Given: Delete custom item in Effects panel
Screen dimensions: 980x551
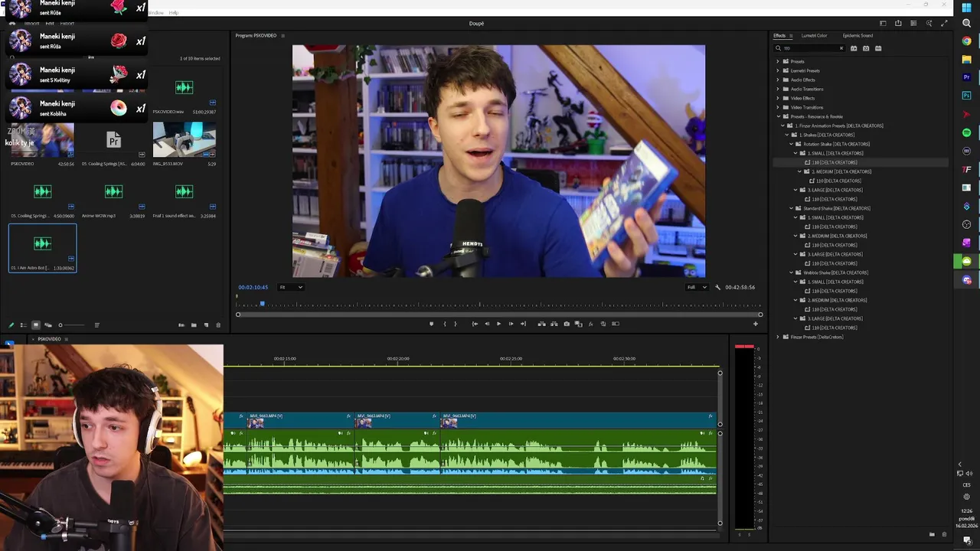Looking at the screenshot, I should tap(944, 534).
